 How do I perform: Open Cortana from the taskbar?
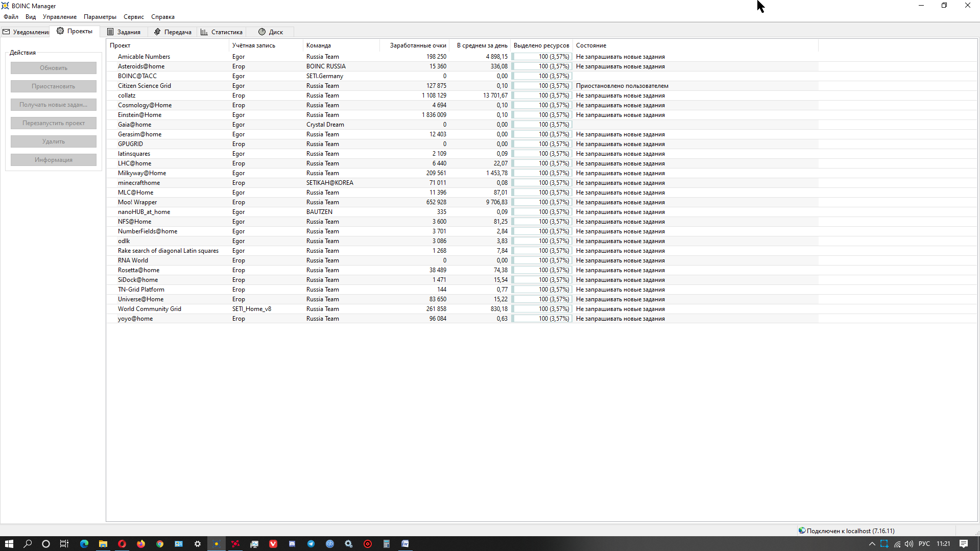coord(46,544)
